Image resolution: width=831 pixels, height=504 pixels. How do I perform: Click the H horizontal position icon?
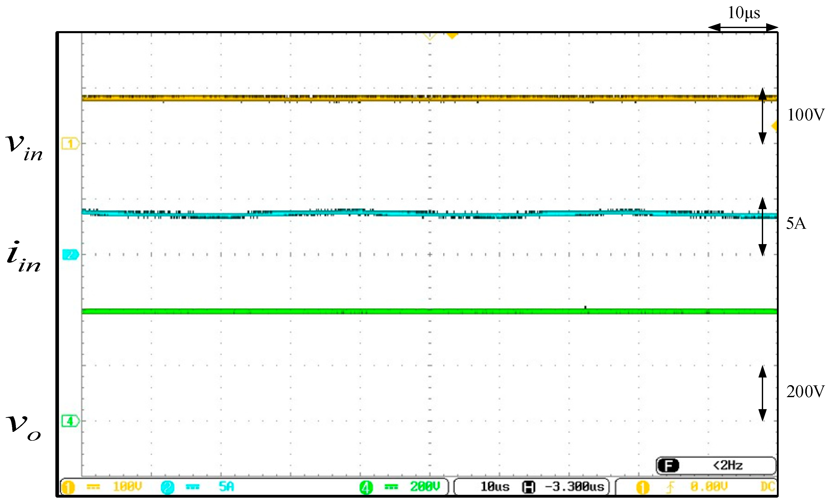click(529, 487)
